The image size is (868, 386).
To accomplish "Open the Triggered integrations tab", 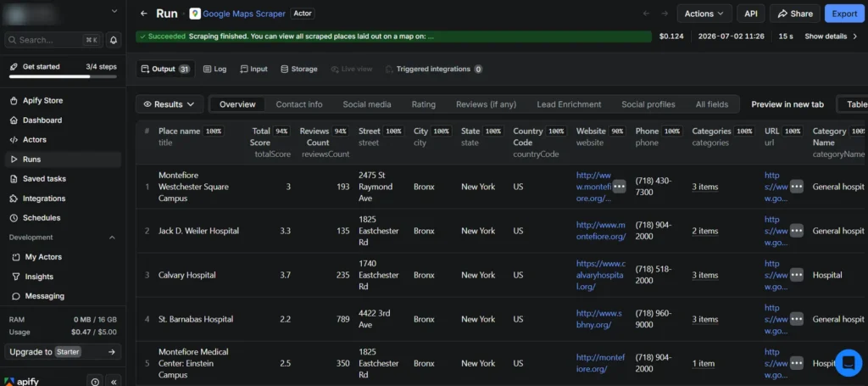I will tap(433, 70).
